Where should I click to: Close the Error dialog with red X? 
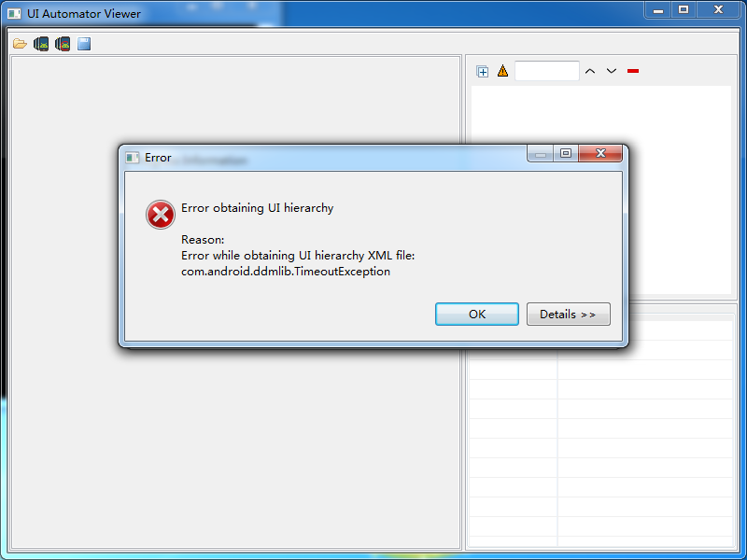(600, 153)
